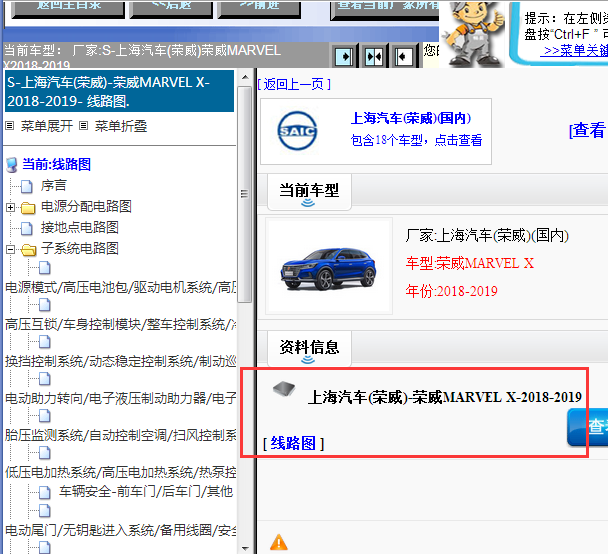Open 胎压监测系统/自动控制空调 diagram
Image resolution: width=608 pixels, height=554 pixels.
click(120, 435)
